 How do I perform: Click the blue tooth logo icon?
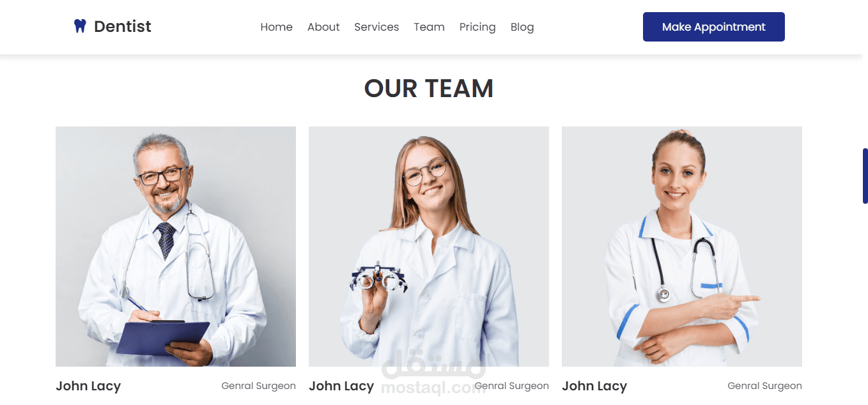[x=80, y=26]
